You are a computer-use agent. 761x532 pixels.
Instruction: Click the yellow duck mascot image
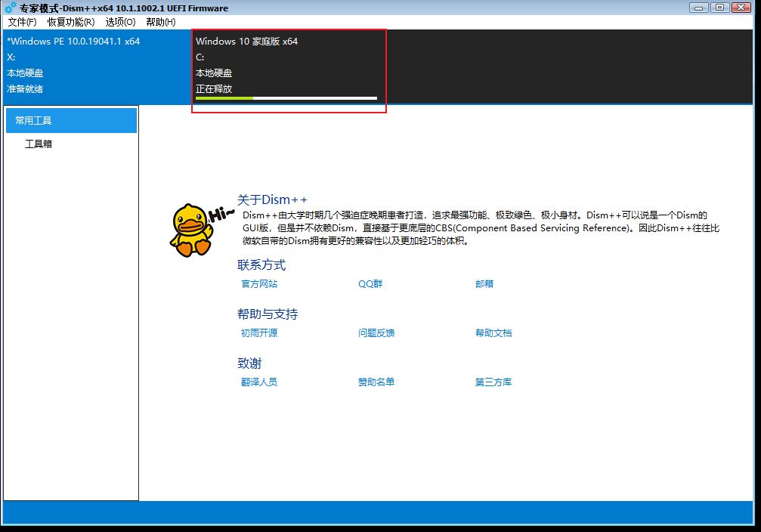190,230
